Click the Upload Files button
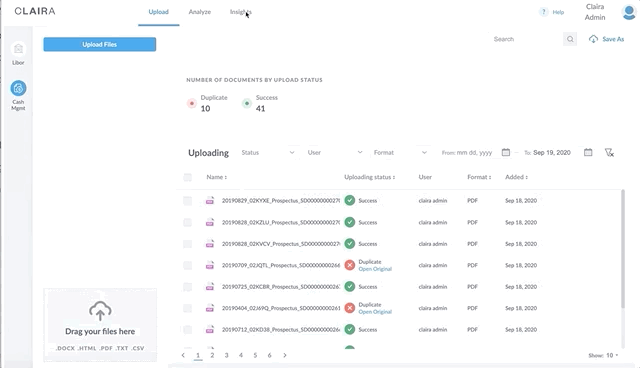Screen dimensions: 640x368 (100, 44)
